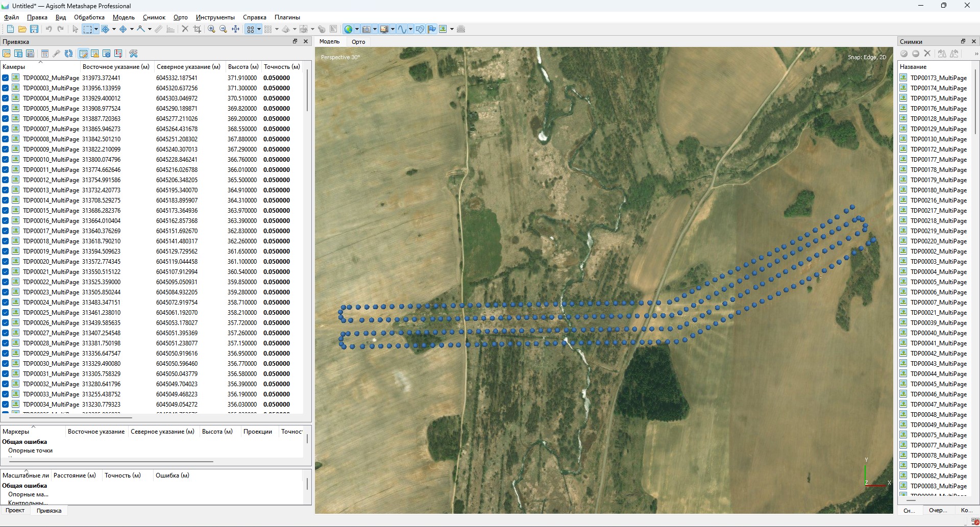Expand the Снимки toolbar overflow chevron
The height and width of the screenshot is (527, 980).
click(976, 54)
